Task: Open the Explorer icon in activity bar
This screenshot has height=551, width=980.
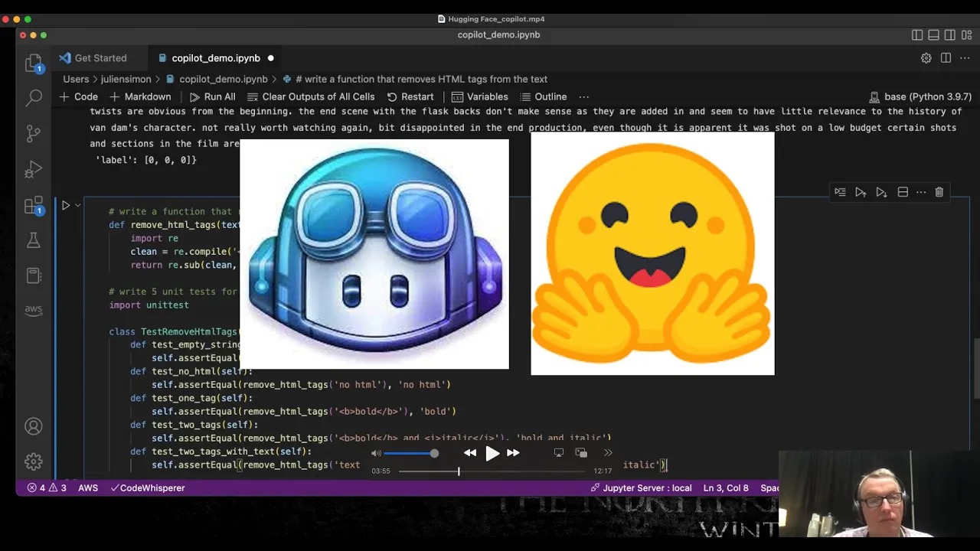Action: (x=34, y=63)
